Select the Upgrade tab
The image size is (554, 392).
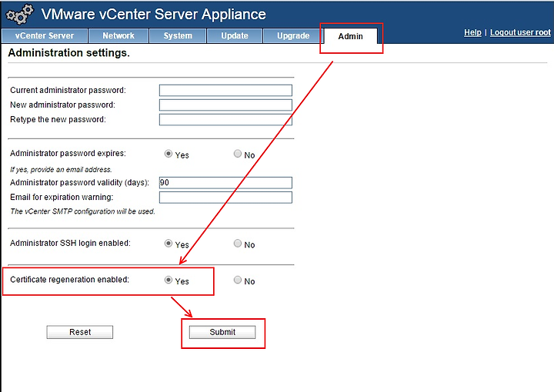click(x=293, y=36)
